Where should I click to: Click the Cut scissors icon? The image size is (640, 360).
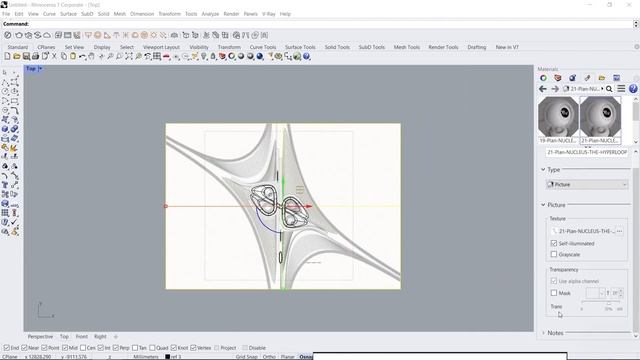(x=54, y=56)
